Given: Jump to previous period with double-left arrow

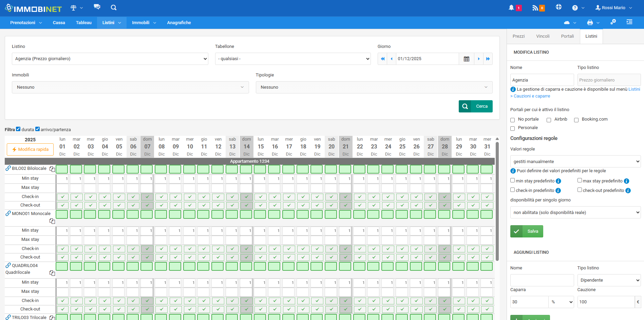Looking at the screenshot, I should 382,59.
